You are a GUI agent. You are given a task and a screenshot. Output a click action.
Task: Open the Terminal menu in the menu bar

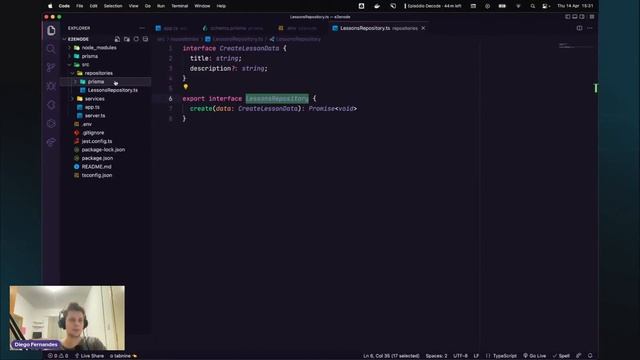[180, 6]
